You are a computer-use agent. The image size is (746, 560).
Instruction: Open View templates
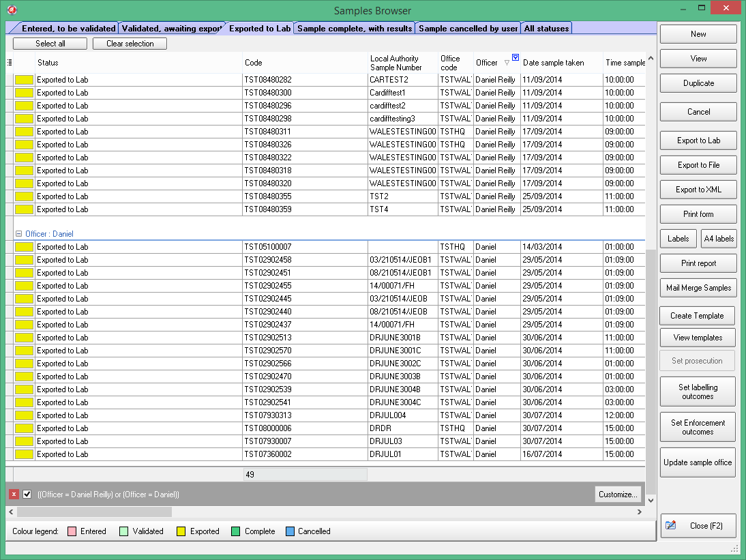(698, 338)
